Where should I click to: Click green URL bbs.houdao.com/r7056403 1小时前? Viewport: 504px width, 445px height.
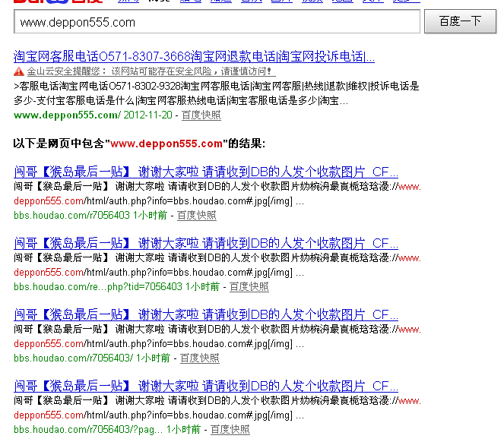click(x=90, y=215)
